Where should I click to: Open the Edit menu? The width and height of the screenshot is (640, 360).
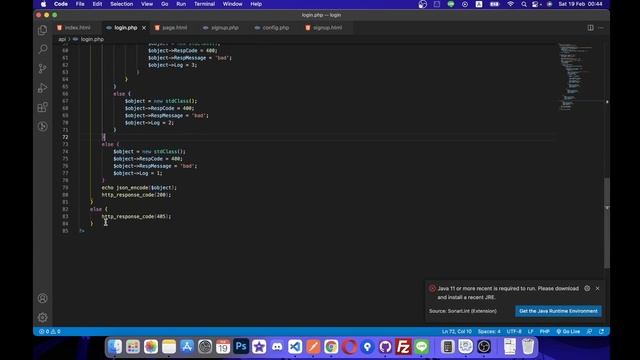(x=97, y=4)
